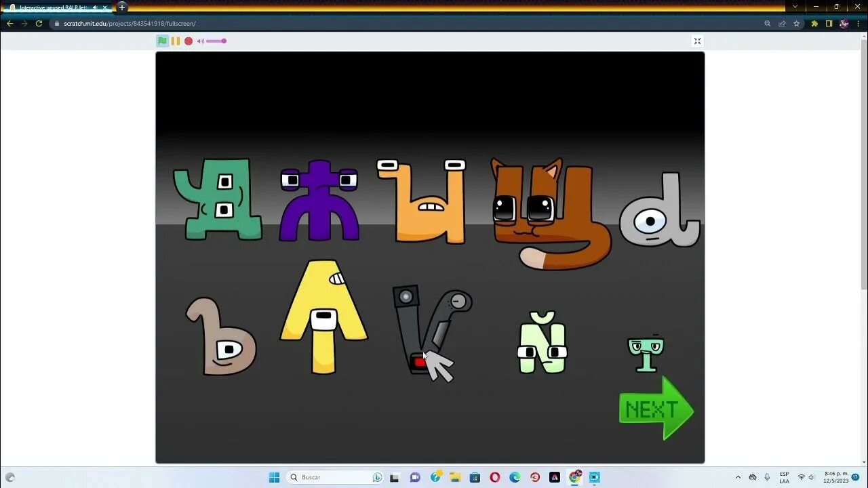Viewport: 868px width, 488px height.
Task: Open the chat app in taskbar
Action: 415,477
